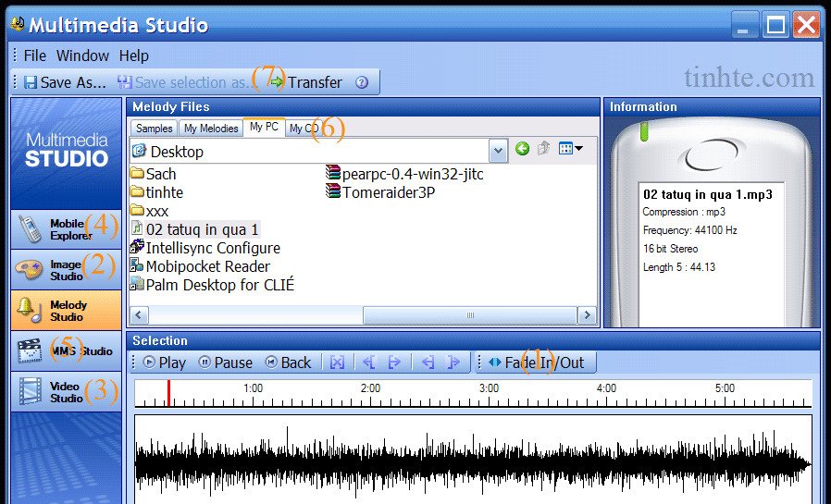Open Image Studio from the sidebar
The width and height of the screenshot is (831, 504).
coord(66,270)
